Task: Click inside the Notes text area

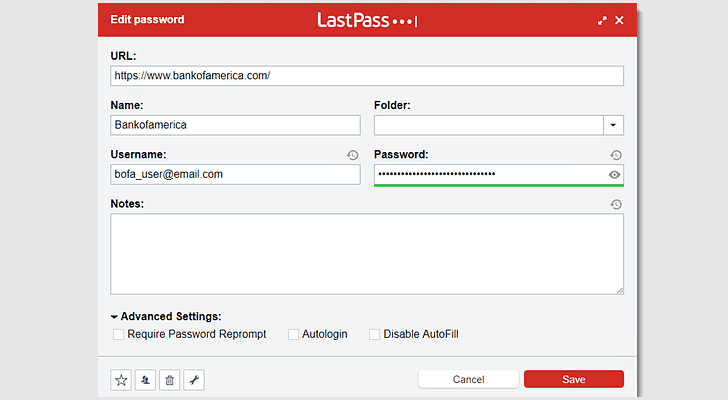Action: click(367, 254)
